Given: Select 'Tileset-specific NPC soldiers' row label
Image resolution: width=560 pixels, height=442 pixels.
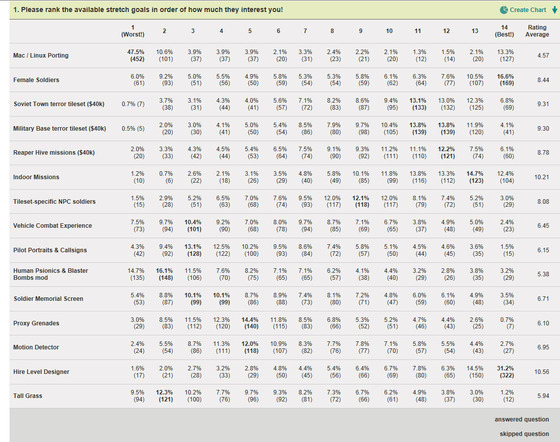Looking at the screenshot, I should [54, 201].
